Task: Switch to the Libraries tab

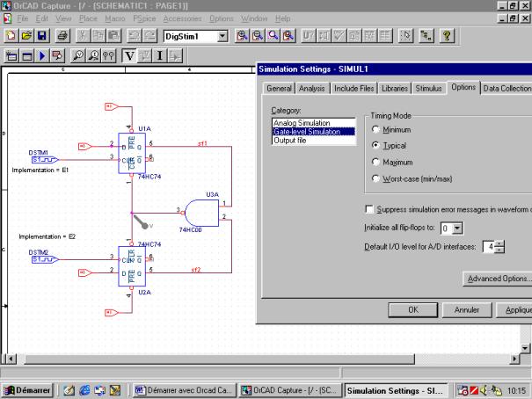Action: pos(395,89)
